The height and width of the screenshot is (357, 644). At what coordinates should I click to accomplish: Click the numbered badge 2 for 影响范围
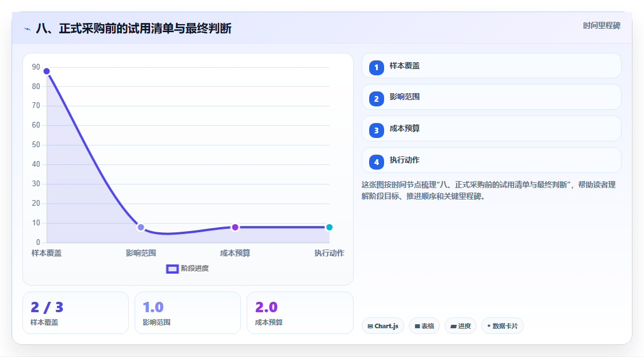(376, 99)
